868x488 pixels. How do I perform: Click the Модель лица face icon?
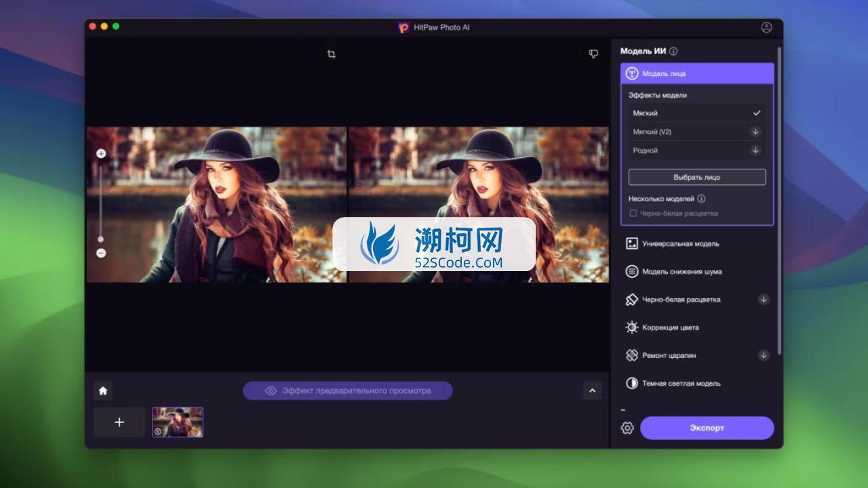click(631, 73)
